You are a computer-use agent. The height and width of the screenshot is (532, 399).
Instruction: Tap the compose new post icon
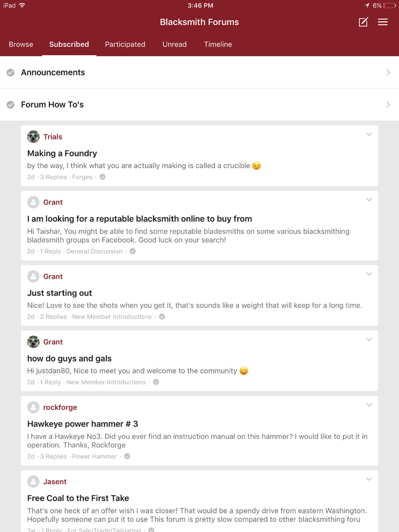[x=363, y=22]
